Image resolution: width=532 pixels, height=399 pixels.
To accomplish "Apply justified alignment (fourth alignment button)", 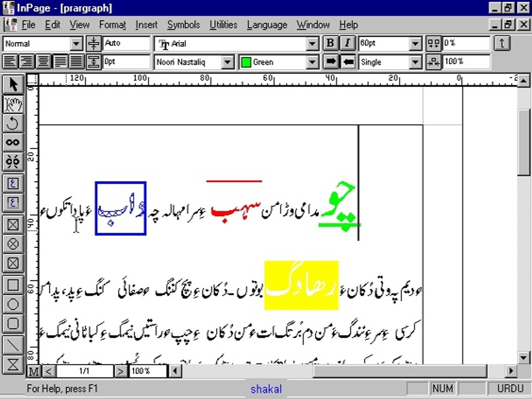I will pyautogui.click(x=60, y=62).
